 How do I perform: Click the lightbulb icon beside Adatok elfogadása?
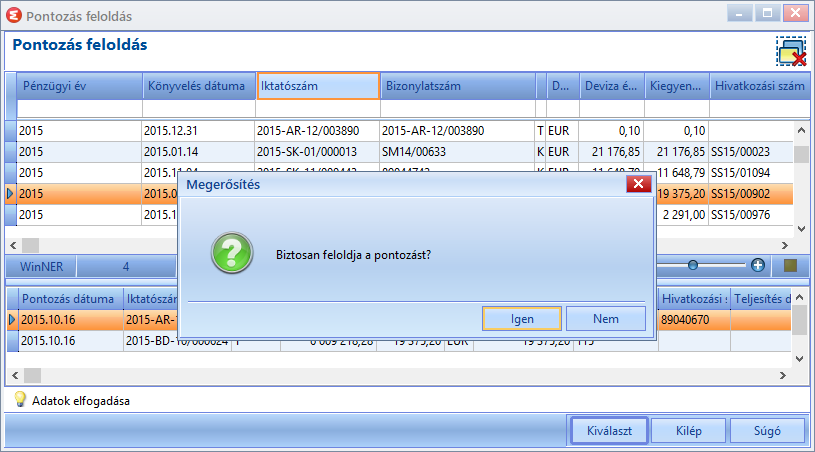(x=20, y=399)
